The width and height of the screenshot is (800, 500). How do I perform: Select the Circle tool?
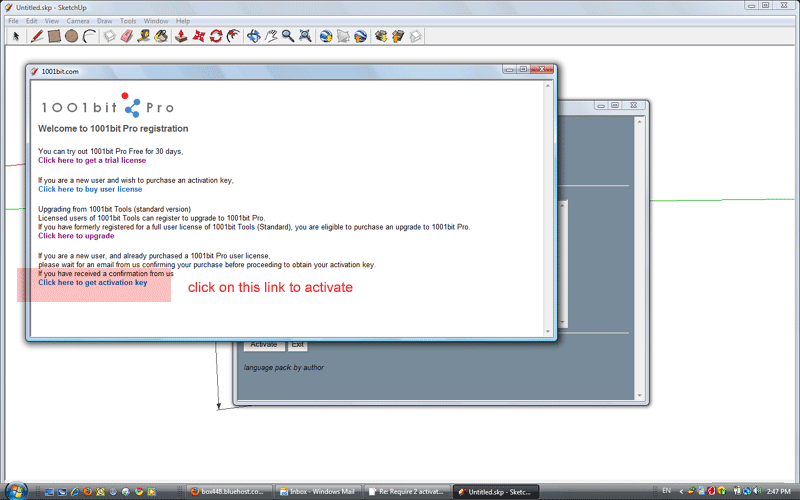[71, 36]
